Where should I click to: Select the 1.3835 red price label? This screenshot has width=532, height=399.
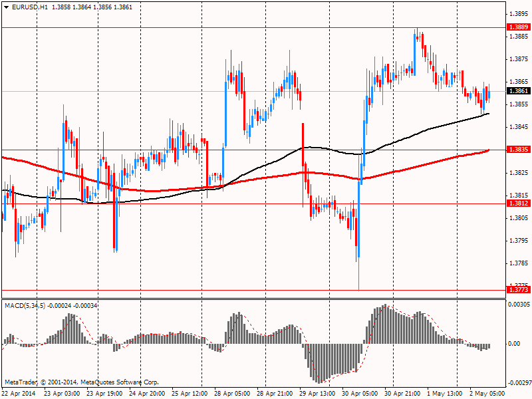(518, 150)
